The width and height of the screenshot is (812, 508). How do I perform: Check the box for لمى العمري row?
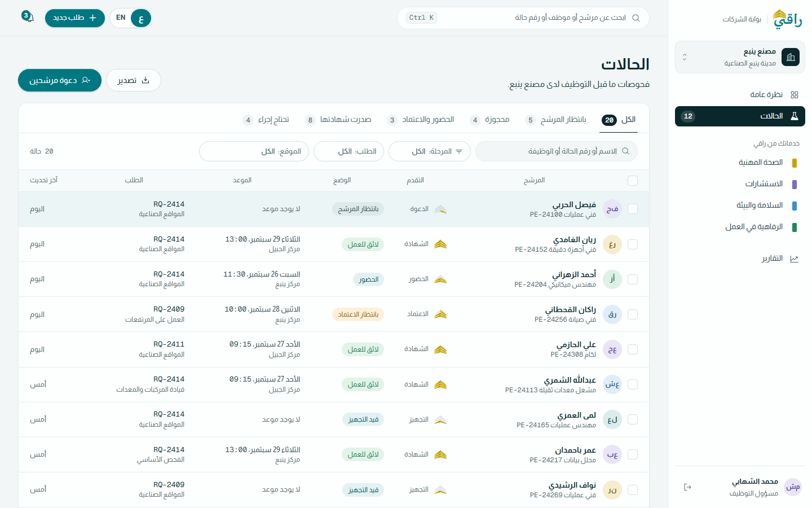[633, 419]
